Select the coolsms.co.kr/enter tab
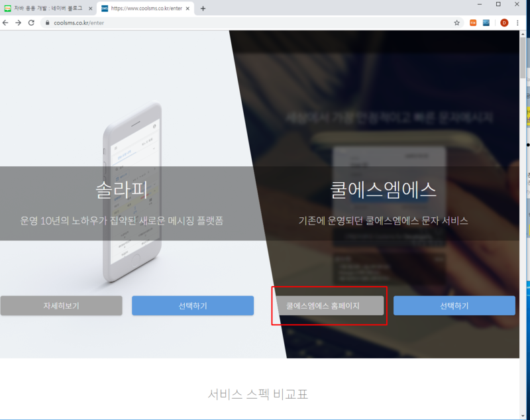Screen dimensions: 530x420 click(145, 9)
